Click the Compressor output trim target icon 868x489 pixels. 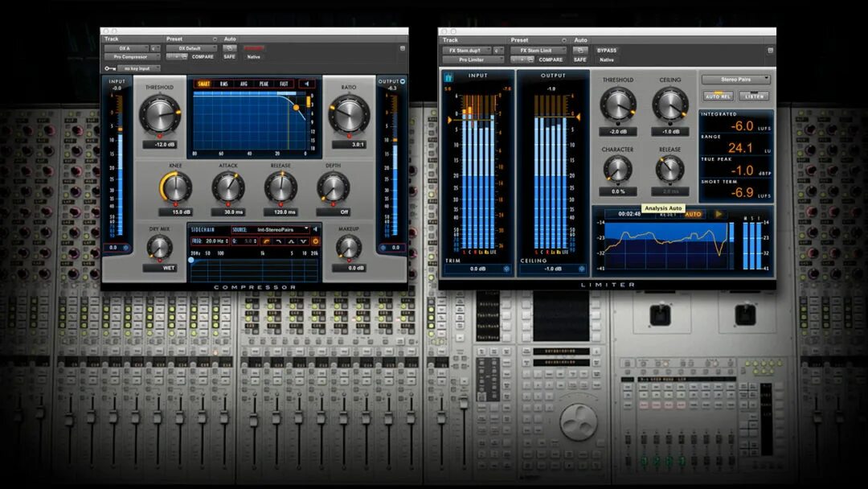(383, 248)
